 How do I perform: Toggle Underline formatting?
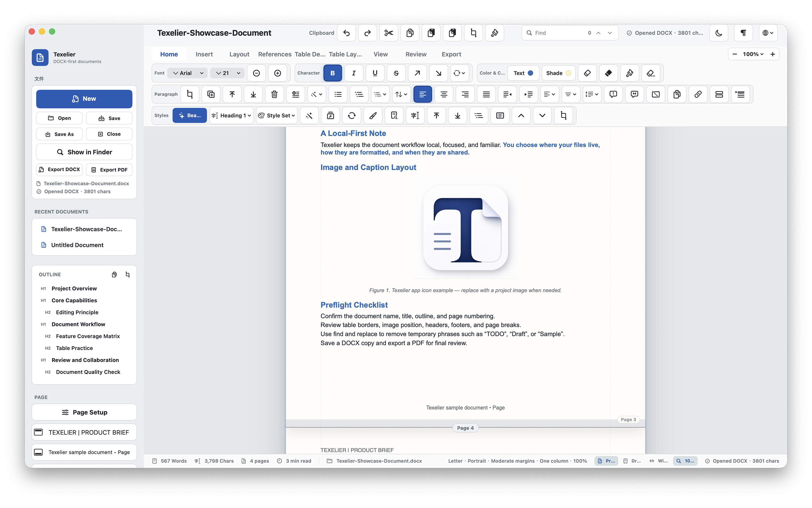[375, 73]
